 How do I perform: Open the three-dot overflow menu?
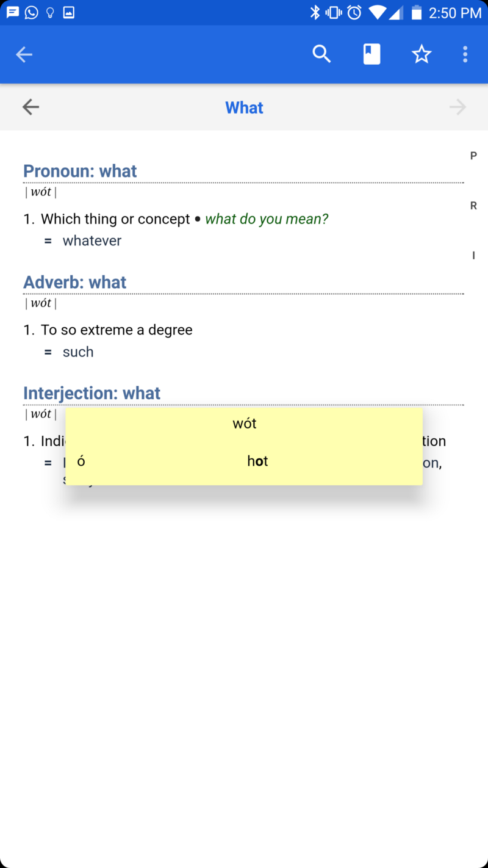[465, 54]
